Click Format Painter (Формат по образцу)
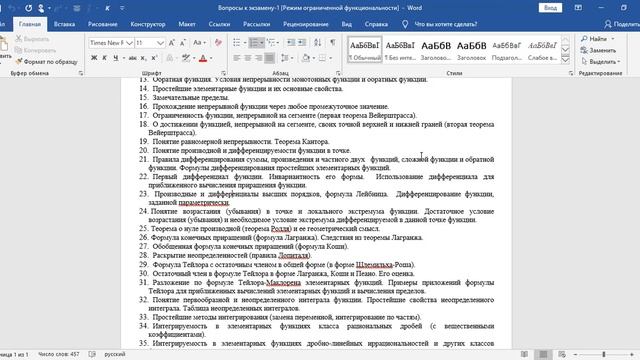 tap(46, 62)
